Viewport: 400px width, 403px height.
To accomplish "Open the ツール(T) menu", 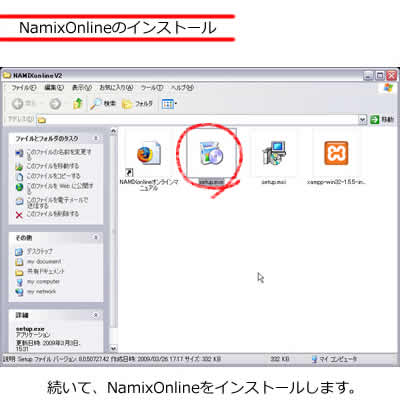I will pos(152,88).
